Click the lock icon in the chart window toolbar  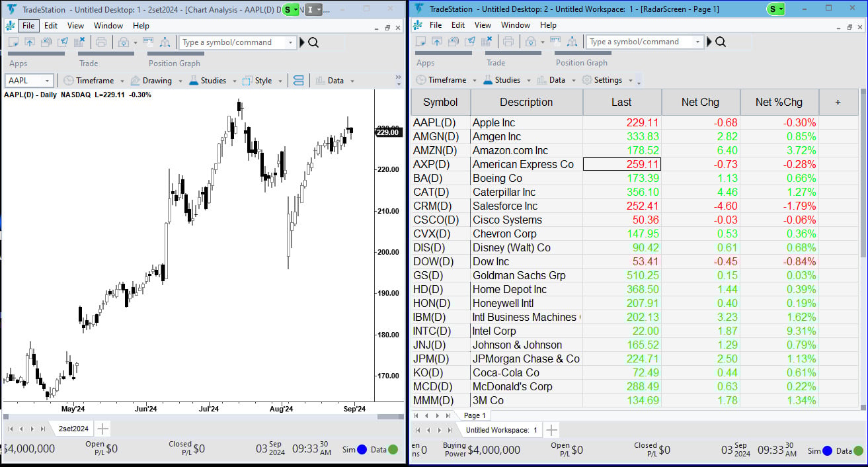123,42
